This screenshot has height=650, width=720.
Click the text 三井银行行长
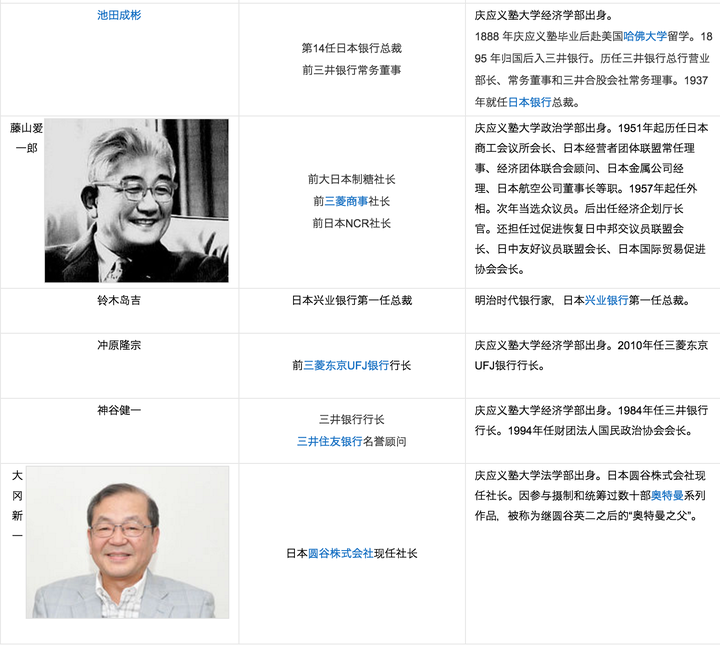tap(352, 420)
